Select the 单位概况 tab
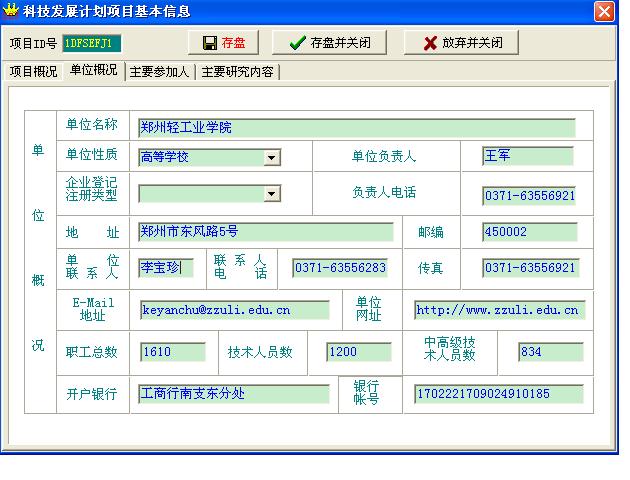Viewport: 630px width, 480px height. (x=93, y=71)
